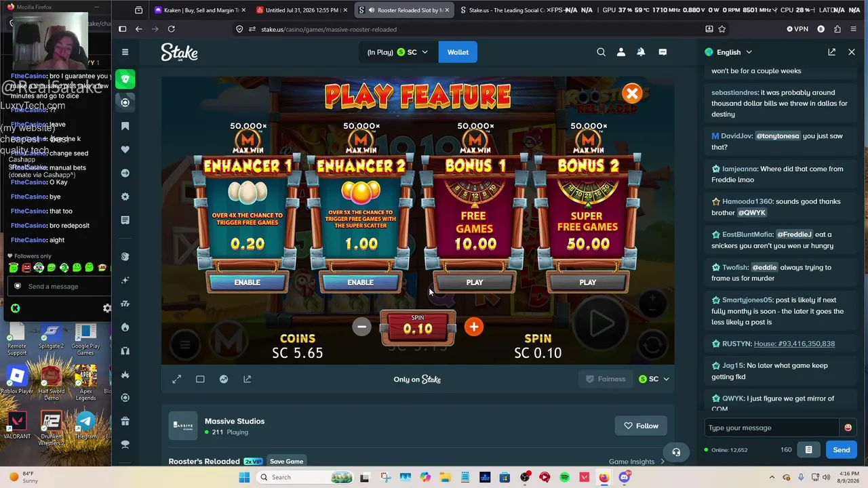The image size is (868, 488).
Task: Open House bet link #93,416,350,838
Action: [x=794, y=344]
